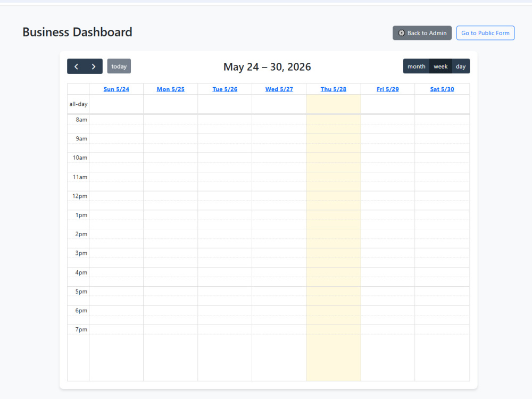
Task: Click the 11am time label
Action: 80,177
